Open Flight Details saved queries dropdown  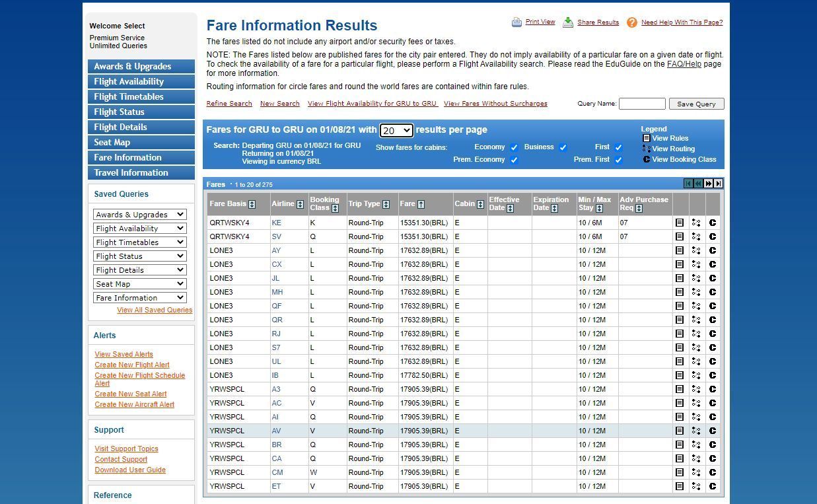tap(140, 270)
